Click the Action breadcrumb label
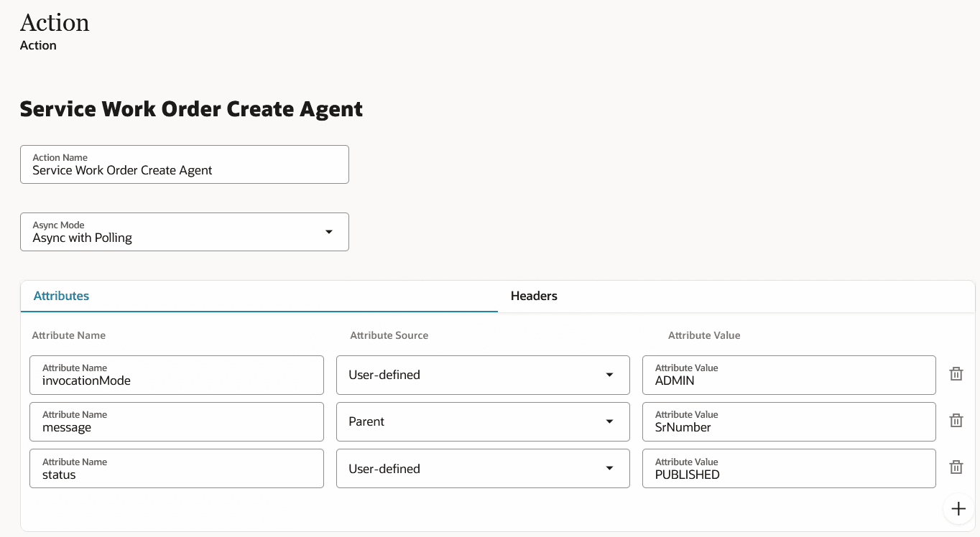 (37, 45)
